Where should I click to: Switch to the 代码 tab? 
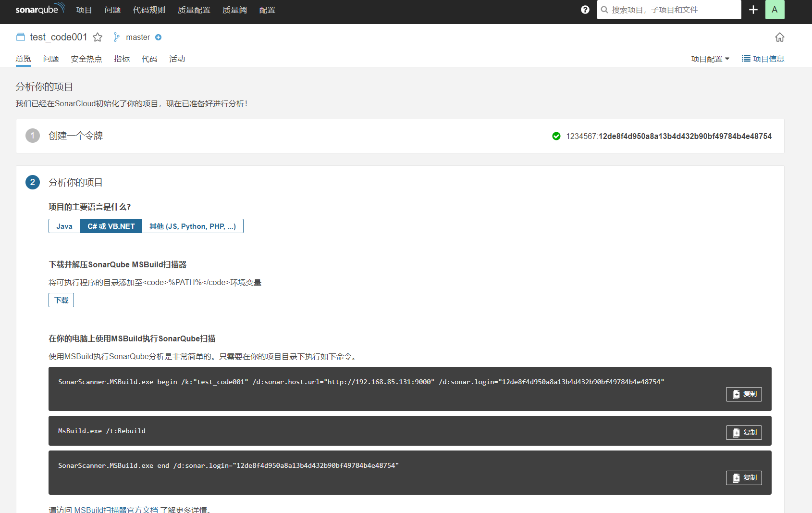coord(149,59)
